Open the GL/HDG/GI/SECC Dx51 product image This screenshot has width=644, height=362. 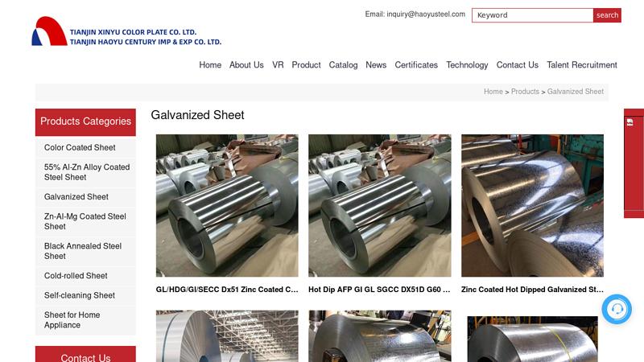pos(227,205)
